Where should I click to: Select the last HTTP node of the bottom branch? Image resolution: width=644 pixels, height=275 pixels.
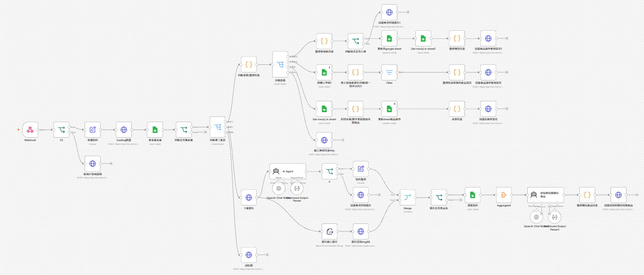coord(618,195)
